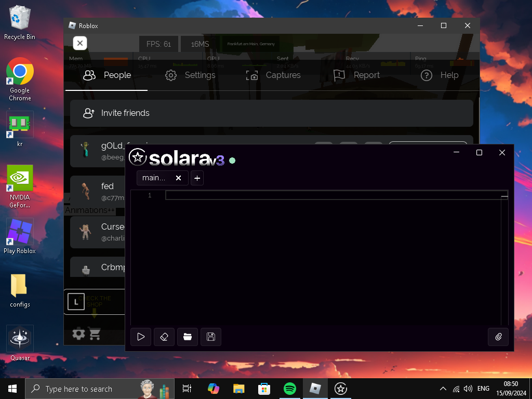
Task: Select the NVIDIA GeForce desktop shortcut
Action: coord(20,187)
